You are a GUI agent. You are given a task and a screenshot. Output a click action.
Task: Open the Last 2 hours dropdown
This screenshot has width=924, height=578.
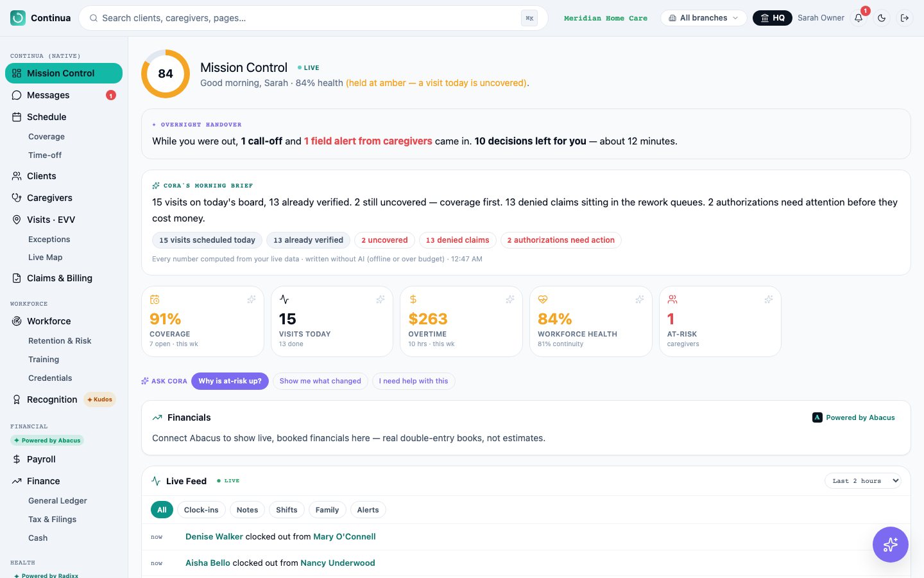click(862, 481)
